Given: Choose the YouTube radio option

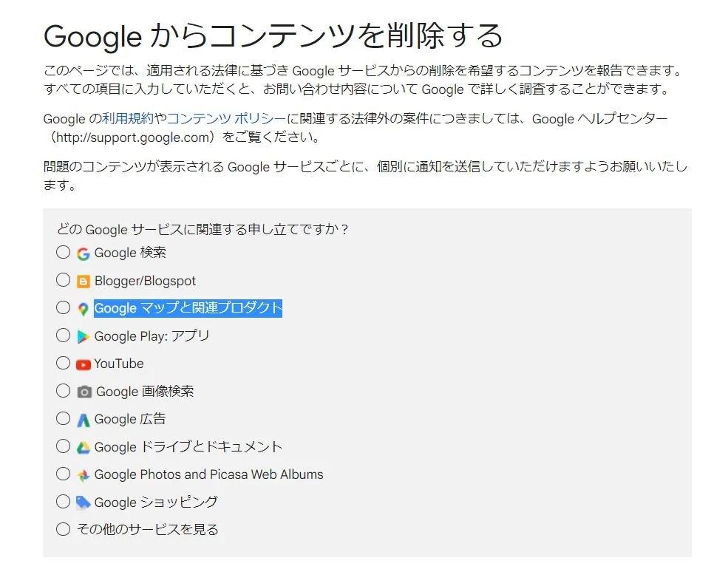Looking at the screenshot, I should click(x=64, y=363).
